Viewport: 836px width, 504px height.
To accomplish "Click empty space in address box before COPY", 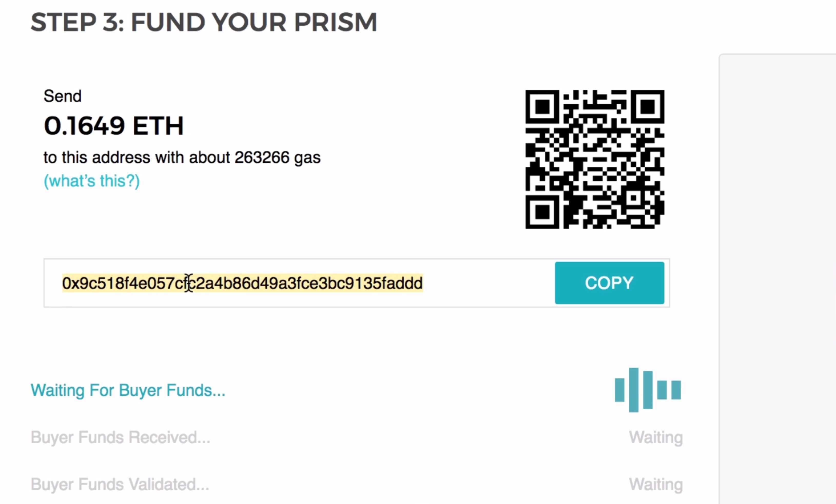I will [489, 283].
